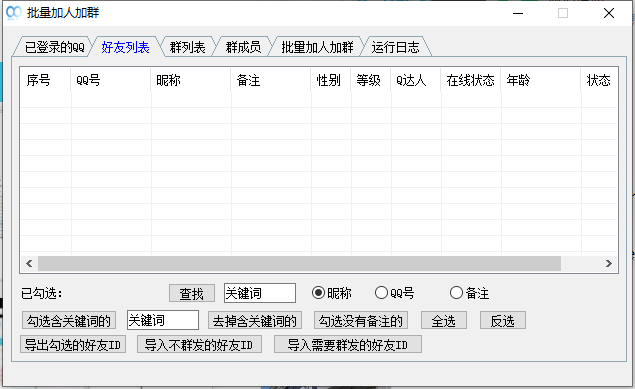The height and width of the screenshot is (389, 635).
Task: Click 导出勾选的好友ID button
Action: pos(73,344)
